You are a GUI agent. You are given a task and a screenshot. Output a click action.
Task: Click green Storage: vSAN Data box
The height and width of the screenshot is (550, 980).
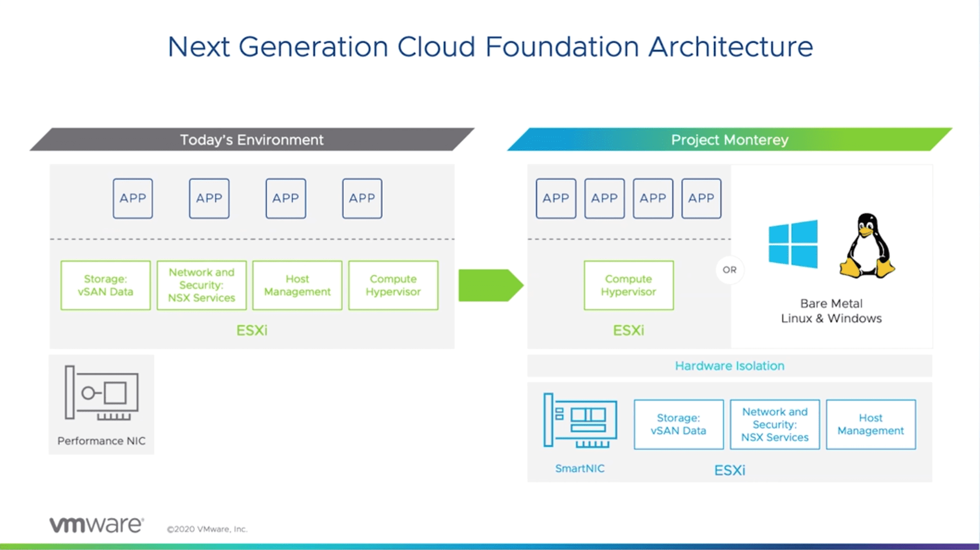click(105, 285)
